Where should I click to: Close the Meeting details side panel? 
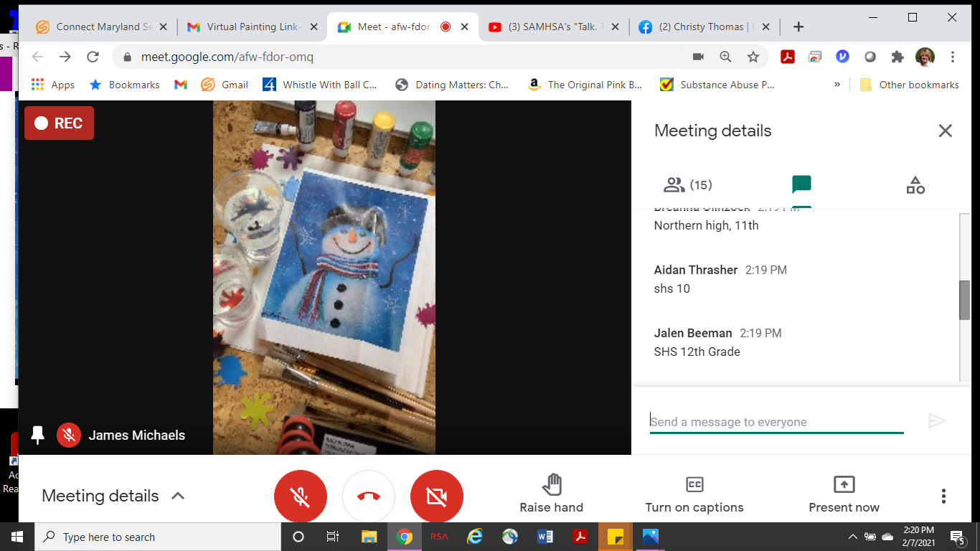(x=946, y=131)
